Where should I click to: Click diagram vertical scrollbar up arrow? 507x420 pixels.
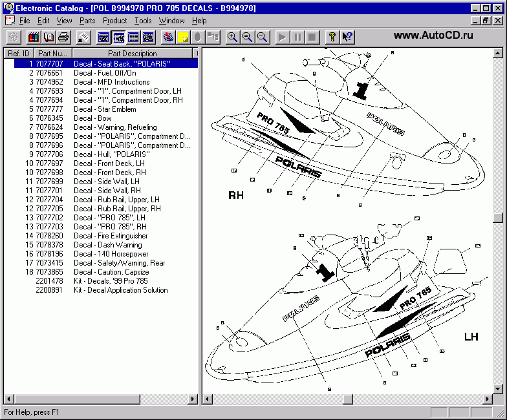498,53
